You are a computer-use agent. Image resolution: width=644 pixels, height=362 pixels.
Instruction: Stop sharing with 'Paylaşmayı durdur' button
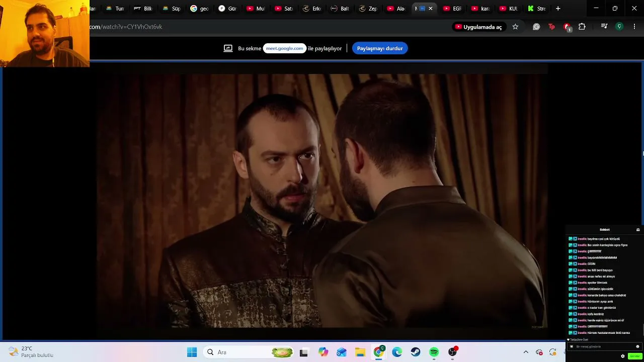(380, 48)
